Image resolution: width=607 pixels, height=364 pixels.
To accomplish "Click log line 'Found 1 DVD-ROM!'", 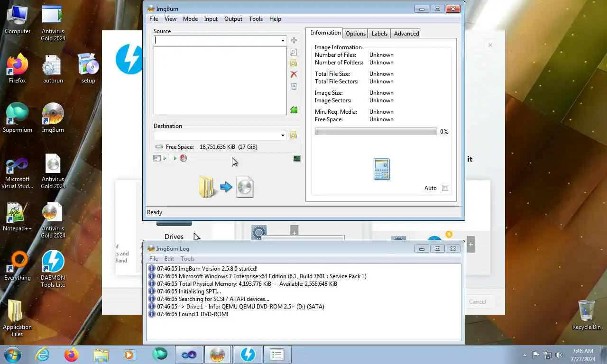I will (x=193, y=314).
